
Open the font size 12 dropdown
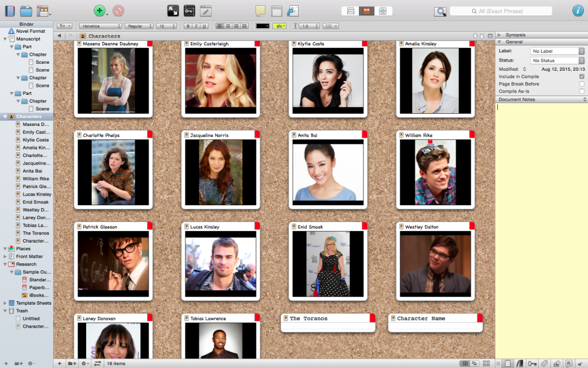coord(167,26)
